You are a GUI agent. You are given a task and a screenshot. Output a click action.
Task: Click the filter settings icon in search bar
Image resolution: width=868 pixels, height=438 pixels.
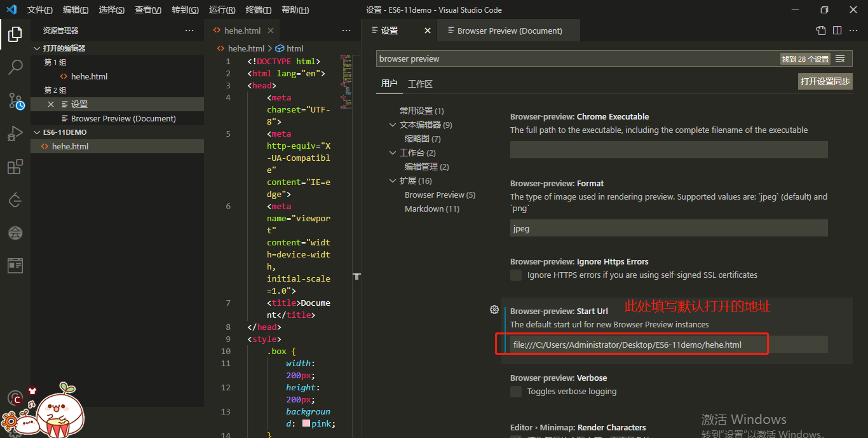(841, 58)
